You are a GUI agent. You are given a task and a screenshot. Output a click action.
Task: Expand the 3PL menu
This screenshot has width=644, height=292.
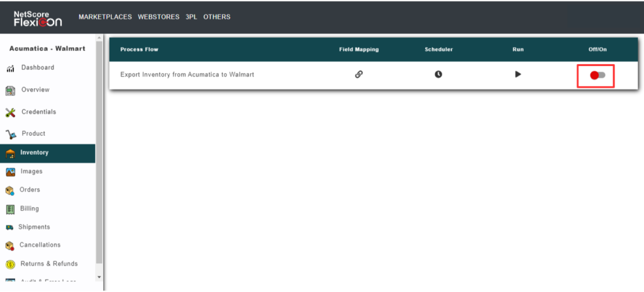[191, 17]
